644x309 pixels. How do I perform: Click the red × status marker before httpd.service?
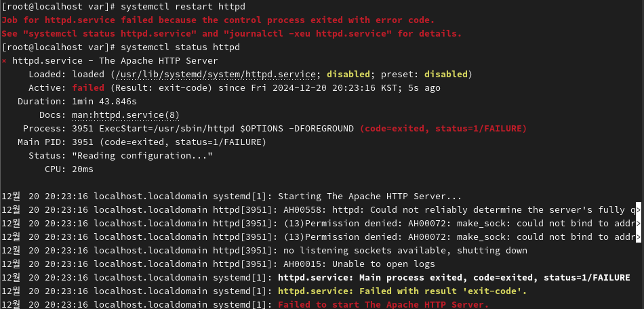4,61
